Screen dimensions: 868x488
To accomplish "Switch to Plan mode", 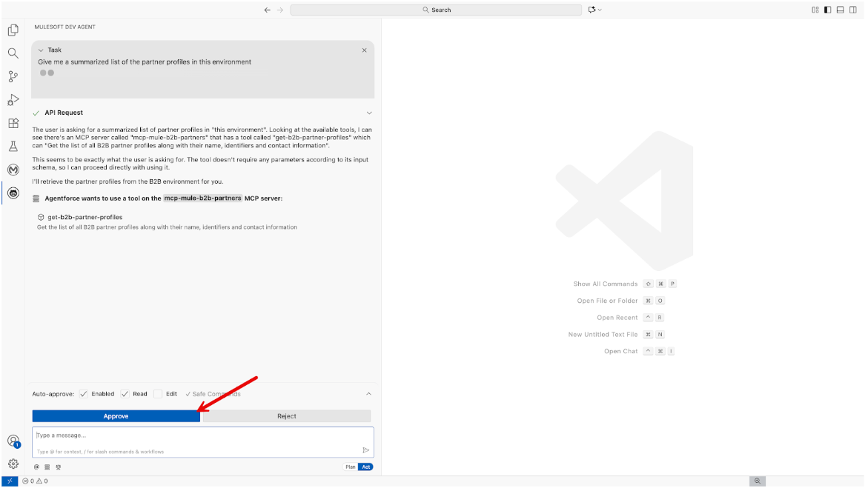I will pyautogui.click(x=351, y=467).
